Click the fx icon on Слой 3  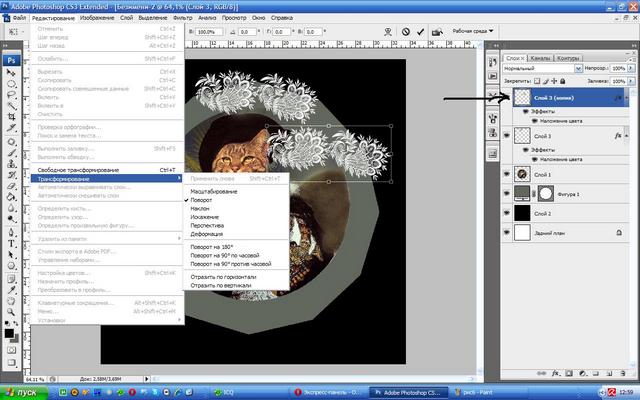point(619,134)
